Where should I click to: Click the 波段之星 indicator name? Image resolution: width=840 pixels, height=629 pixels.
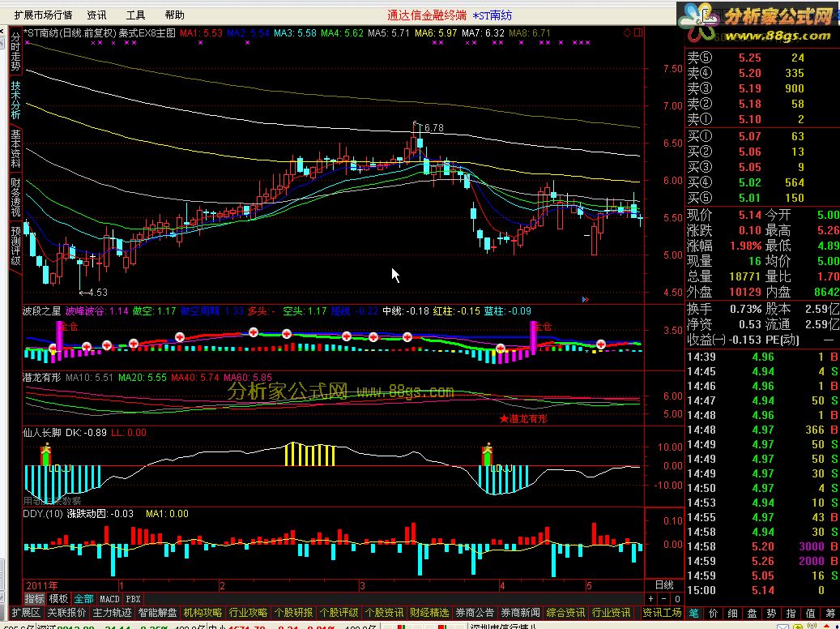click(x=42, y=311)
